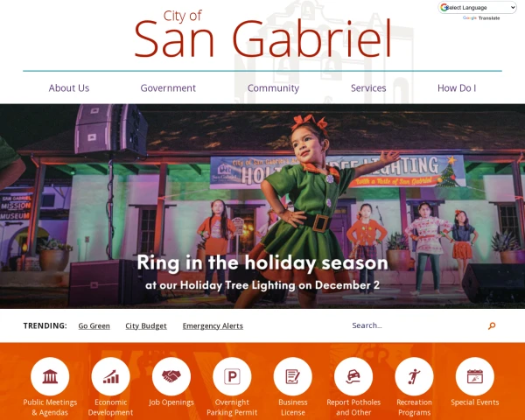Screen dimensions: 525x420
Task: Expand the Community menu
Action: 273,88
